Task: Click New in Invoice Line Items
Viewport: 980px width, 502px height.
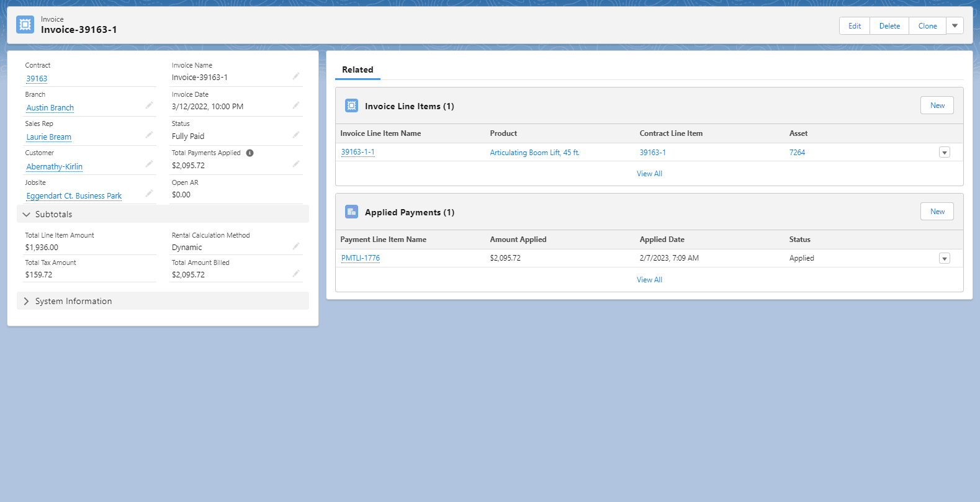Action: 937,105
